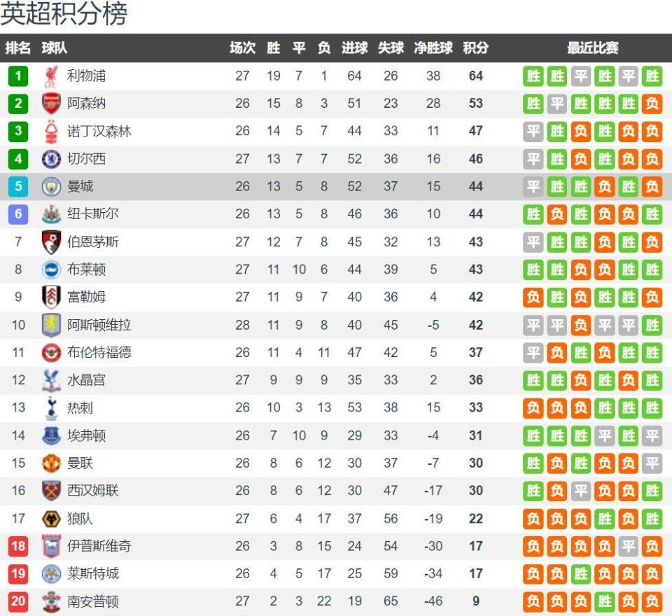Click Arsenal's latest 负 result badge
This screenshot has height=616, width=672.
click(x=652, y=104)
